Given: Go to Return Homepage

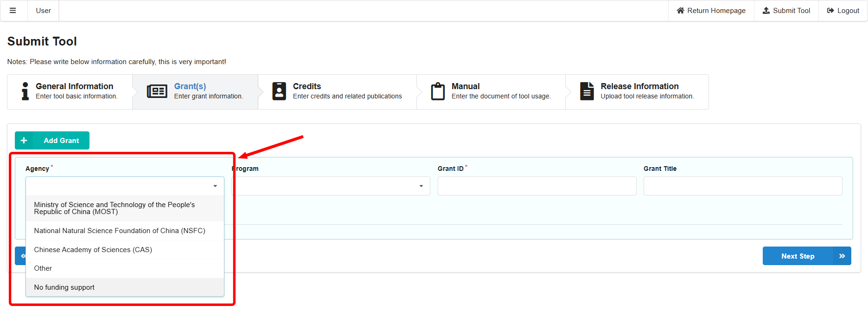Looking at the screenshot, I should (711, 11).
